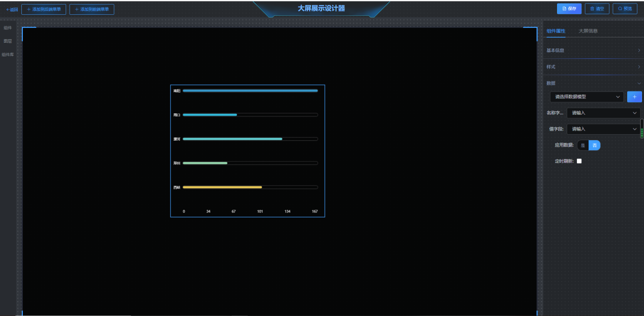Click the blue plus button beside data model
The image size is (644, 316).
pos(634,97)
